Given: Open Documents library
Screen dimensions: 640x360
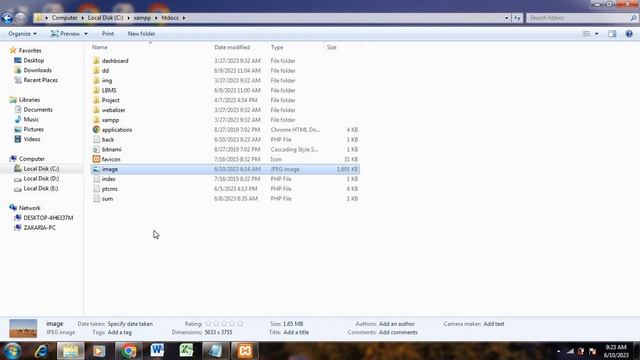Looking at the screenshot, I should pyautogui.click(x=38, y=109).
